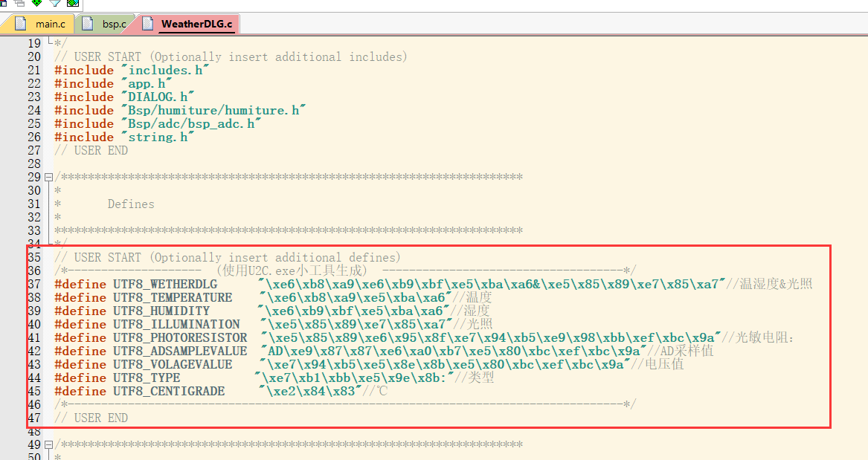Click line number 37 in the gutter

point(34,285)
